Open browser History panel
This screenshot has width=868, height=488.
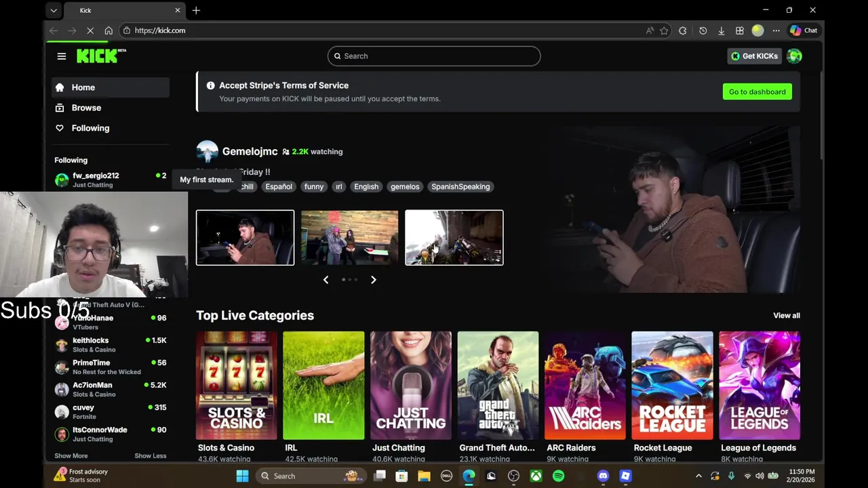[703, 30]
